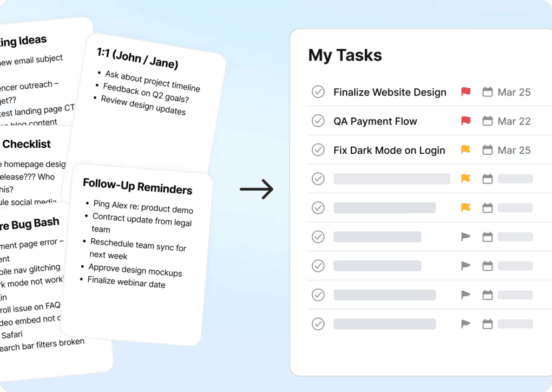The height and width of the screenshot is (392, 552).
Task: Complete the Fix Dark Mode on Login task
Action: (x=318, y=150)
